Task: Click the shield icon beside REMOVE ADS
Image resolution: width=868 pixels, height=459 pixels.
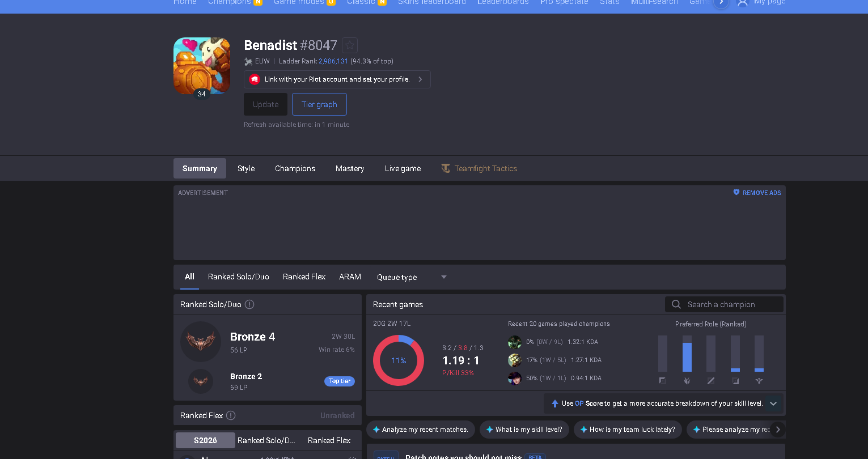Action: click(736, 193)
